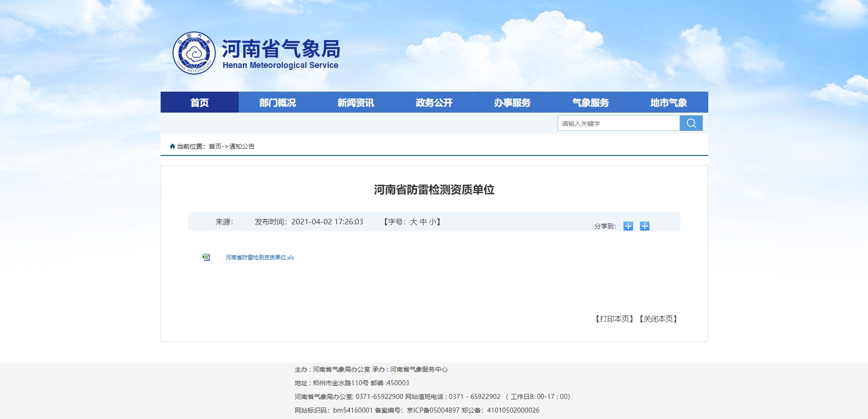Open the 地市气象 menu
Viewport: 868px width, 419px height.
click(669, 103)
